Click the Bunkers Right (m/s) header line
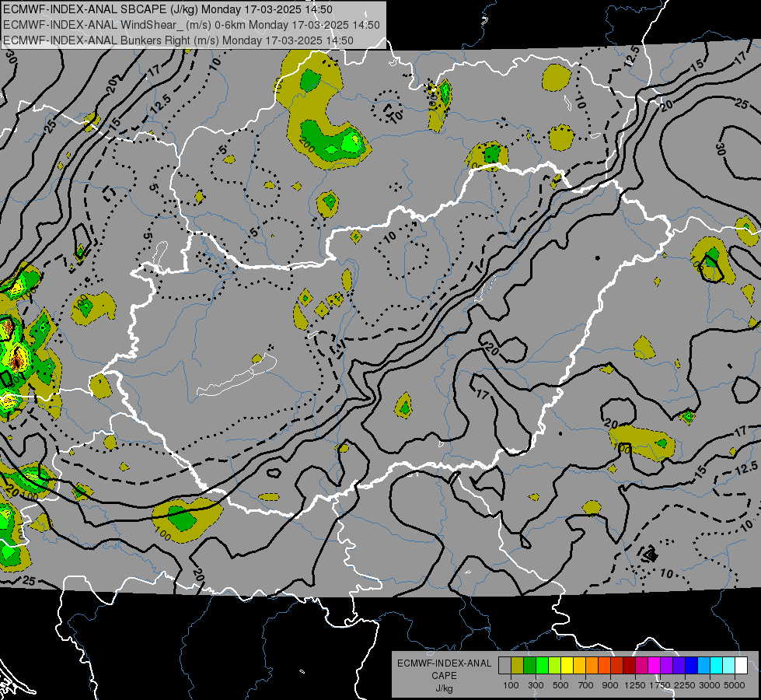This screenshot has height=700, width=761. pos(178,40)
